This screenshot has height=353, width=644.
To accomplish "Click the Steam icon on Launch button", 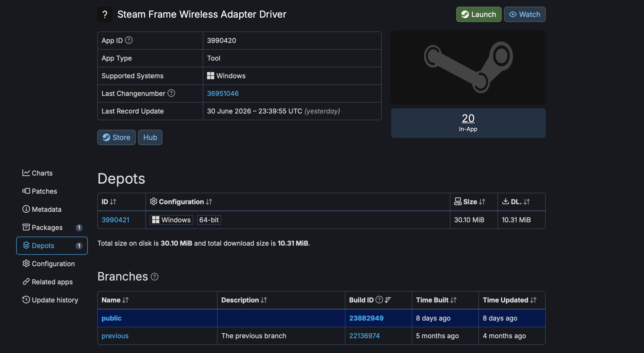I will pyautogui.click(x=465, y=14).
